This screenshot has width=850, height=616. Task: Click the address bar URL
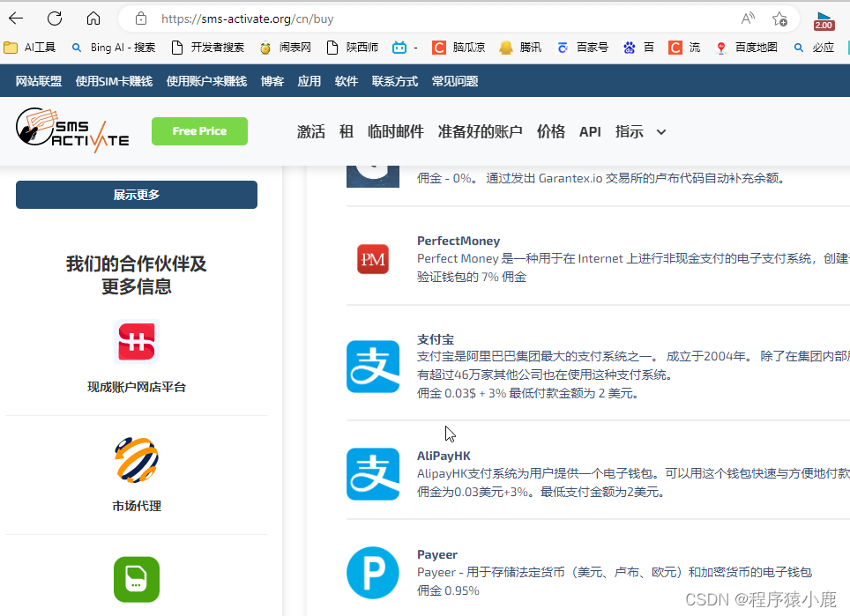point(248,19)
